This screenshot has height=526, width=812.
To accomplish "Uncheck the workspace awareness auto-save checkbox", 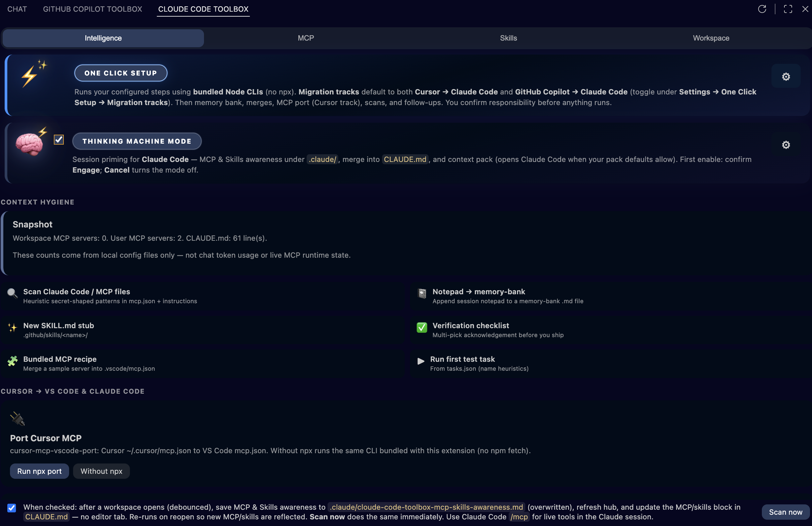I will 12,508.
